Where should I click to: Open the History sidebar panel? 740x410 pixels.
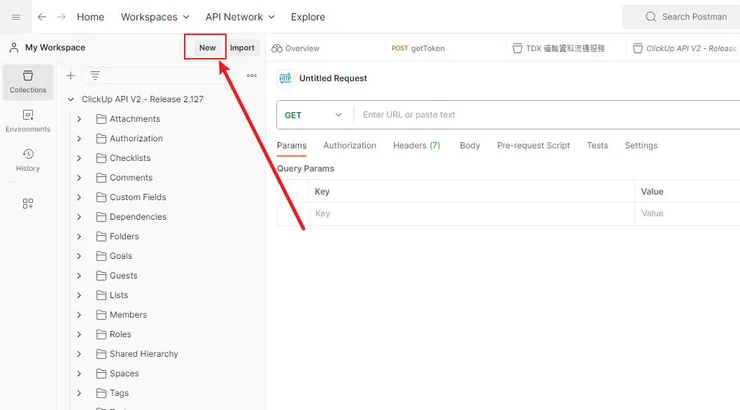[28, 160]
